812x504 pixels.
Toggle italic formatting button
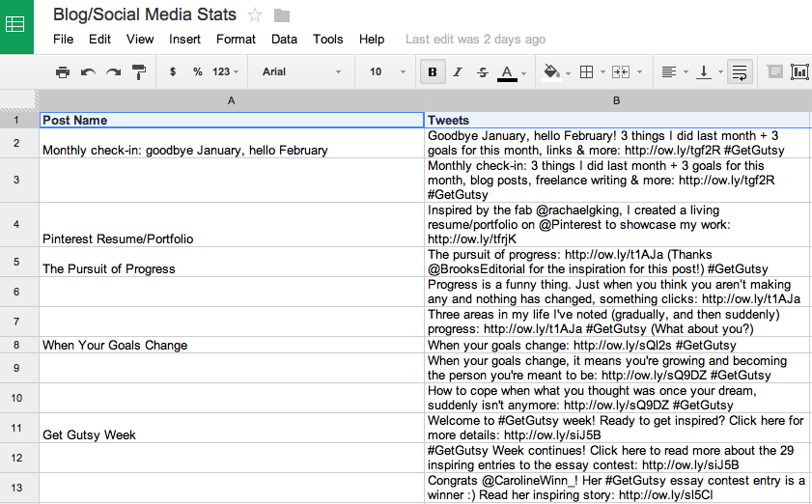tap(458, 72)
